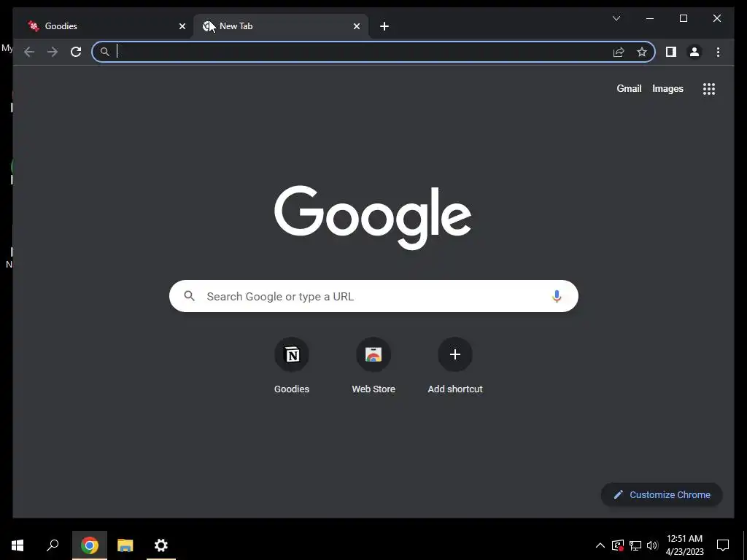The width and height of the screenshot is (747, 560).
Task: Open clock showing 12:51 AM
Action: (684, 545)
